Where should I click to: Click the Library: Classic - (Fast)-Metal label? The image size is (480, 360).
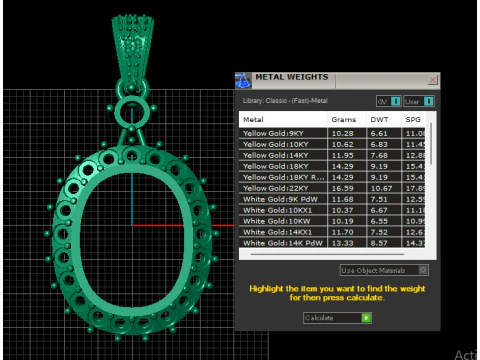pos(285,101)
